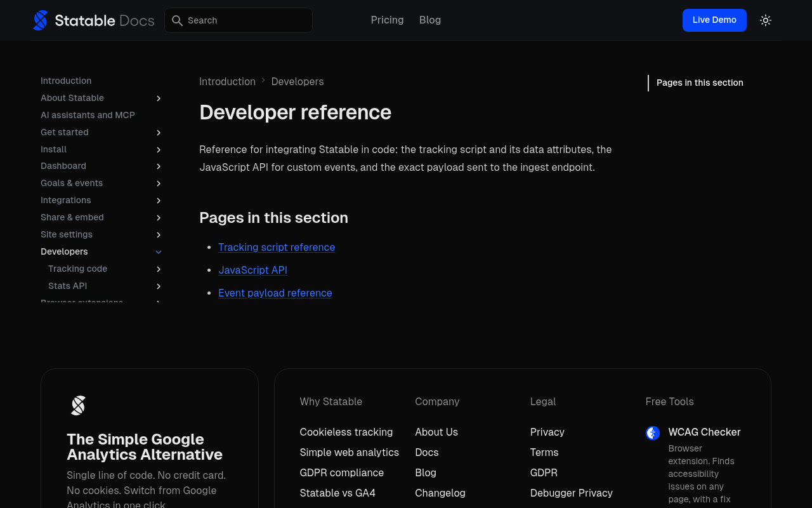Viewport: 812px width, 508px height.
Task: Open Statable vs GA4 footer link
Action: point(337,493)
